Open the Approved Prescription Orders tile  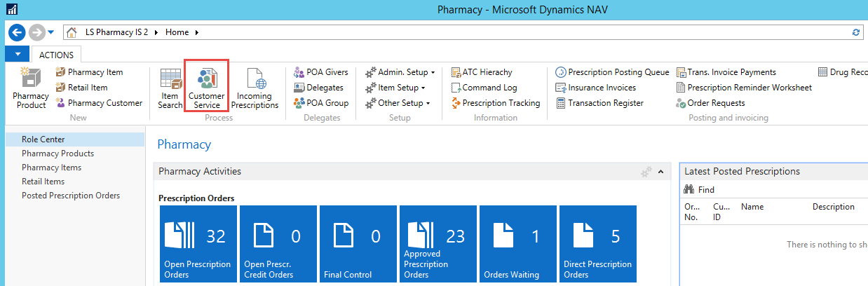pyautogui.click(x=438, y=243)
